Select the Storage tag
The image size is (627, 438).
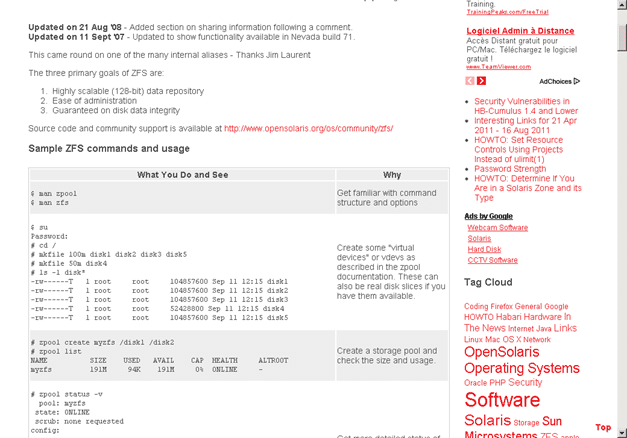click(x=526, y=423)
